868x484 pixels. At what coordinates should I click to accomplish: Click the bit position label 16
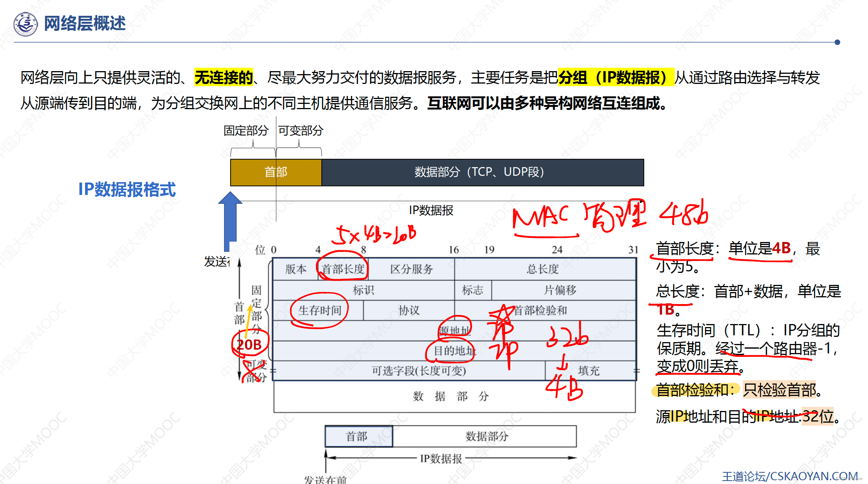point(454,250)
